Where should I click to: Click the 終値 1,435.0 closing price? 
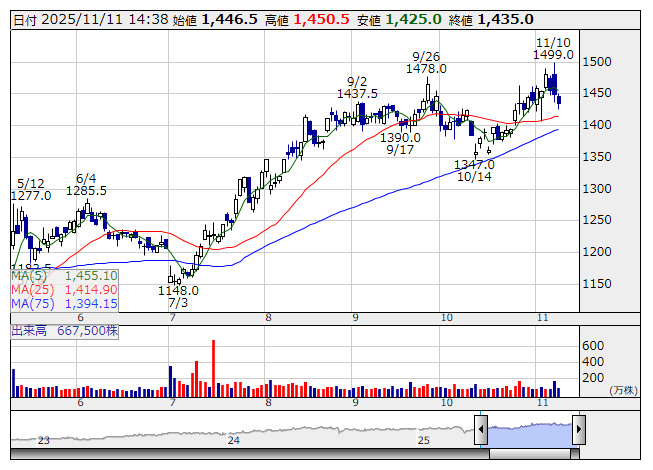pos(491,20)
